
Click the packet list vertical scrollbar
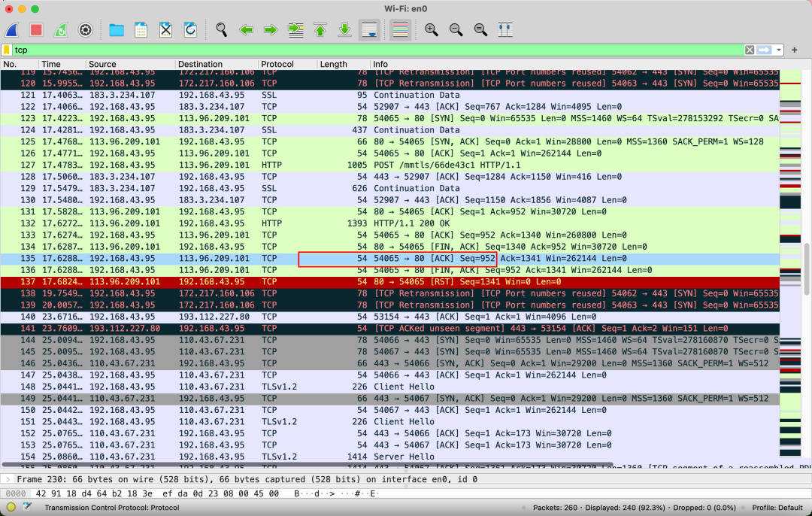807,269
